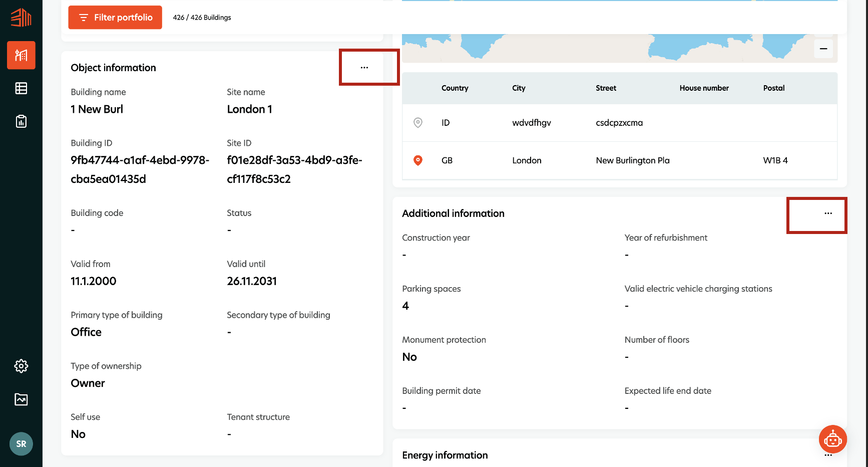Viewport: 868px width, 467px height.
Task: Select the London city cell
Action: 527,160
